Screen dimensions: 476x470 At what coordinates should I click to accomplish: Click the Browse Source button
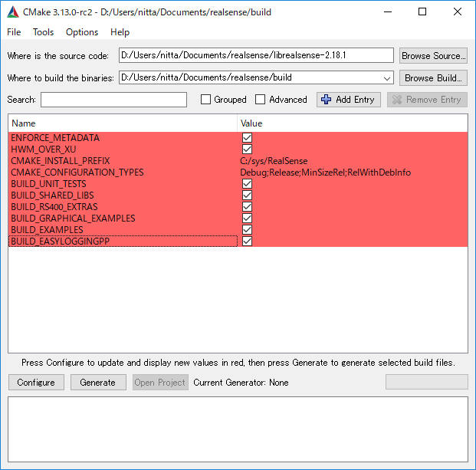(433, 55)
